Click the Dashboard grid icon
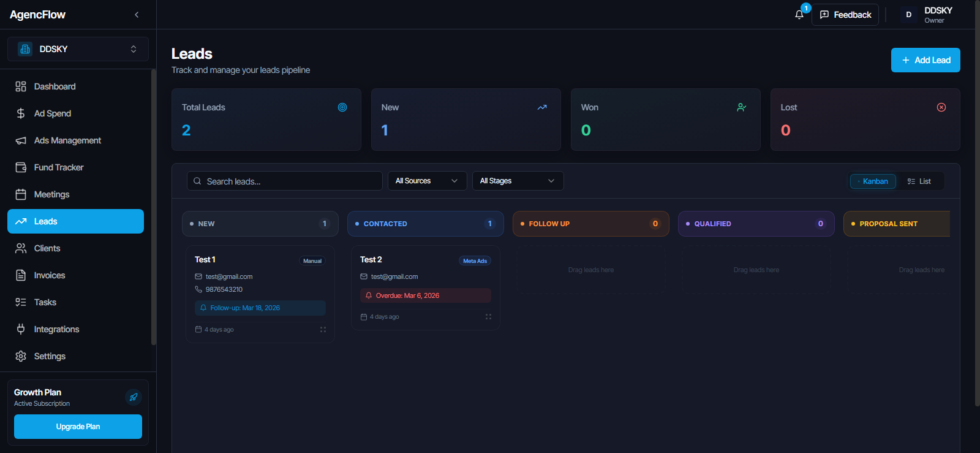This screenshot has height=453, width=980. 21,86
